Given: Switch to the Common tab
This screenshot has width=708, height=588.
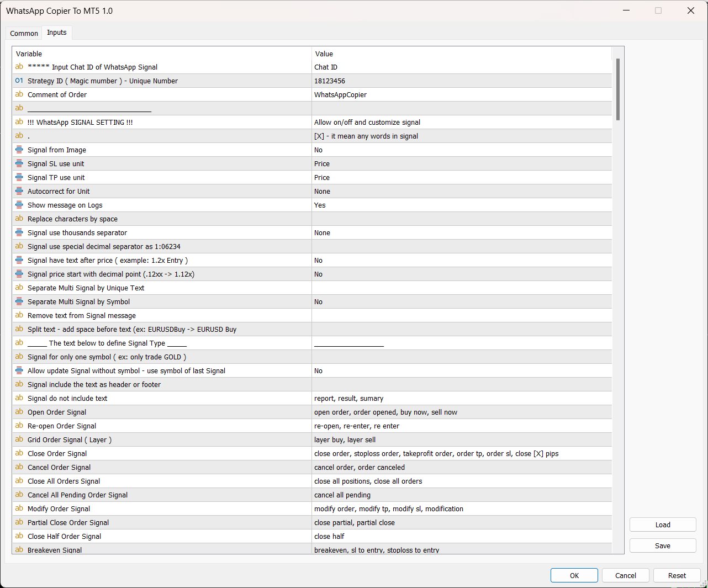Looking at the screenshot, I should [x=24, y=33].
